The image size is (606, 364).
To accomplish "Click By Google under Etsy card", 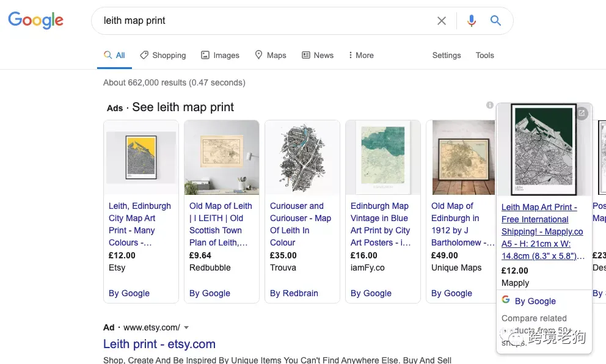I will click(x=129, y=293).
